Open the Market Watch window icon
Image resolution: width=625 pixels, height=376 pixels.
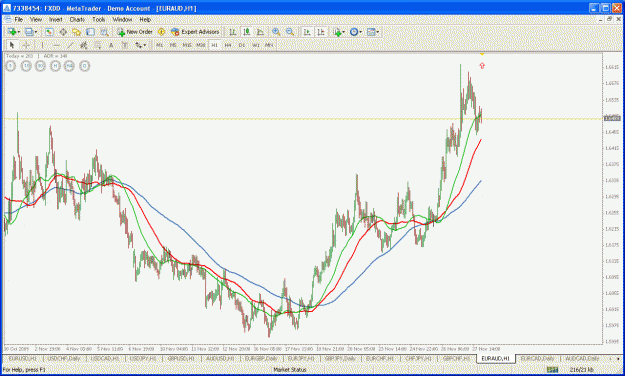pos(49,31)
